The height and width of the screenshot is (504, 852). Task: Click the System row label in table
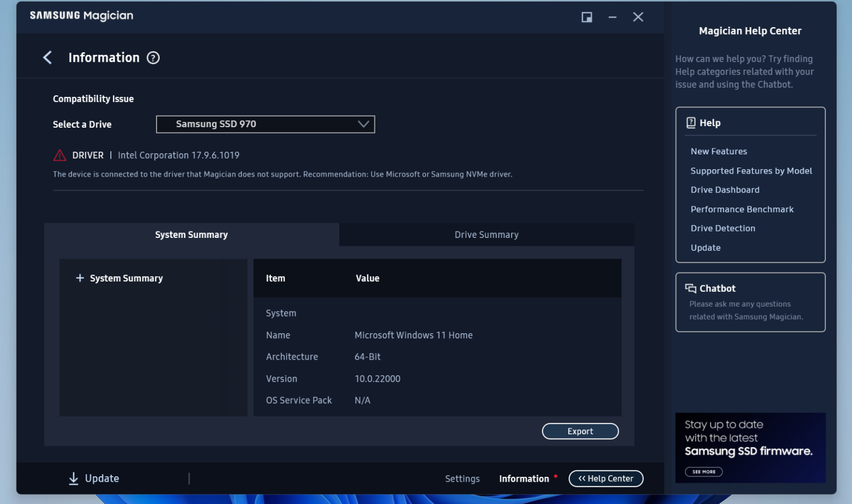281,313
